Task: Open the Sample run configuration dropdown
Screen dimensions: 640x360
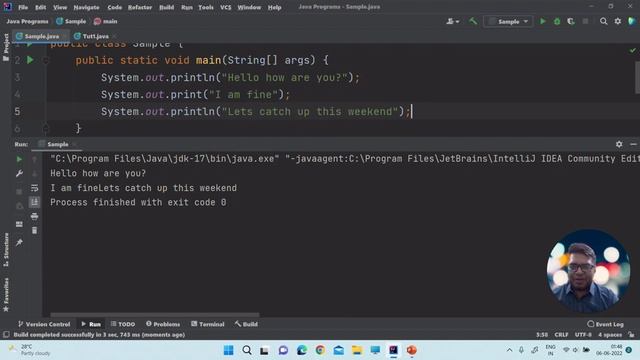Action: (x=508, y=21)
